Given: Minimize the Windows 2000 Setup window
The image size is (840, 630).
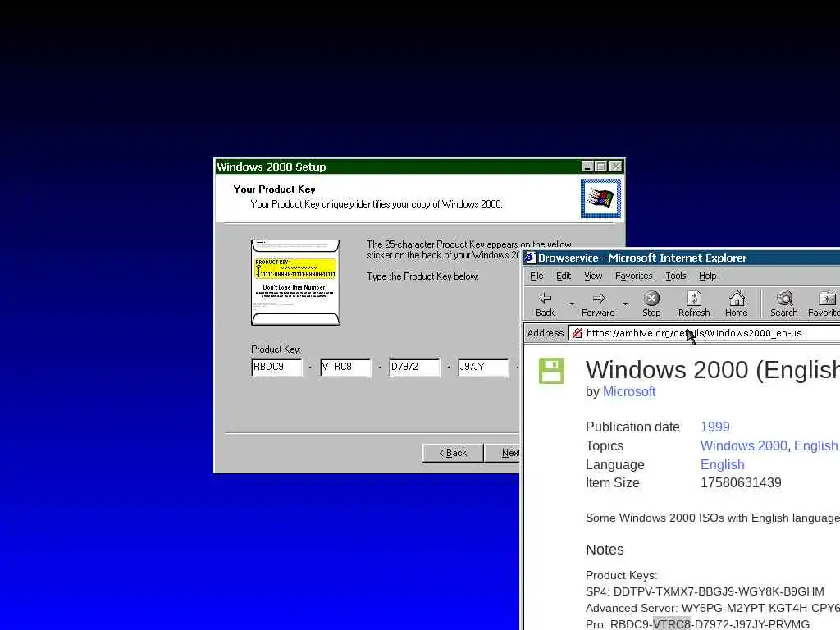Looking at the screenshot, I should click(x=587, y=167).
